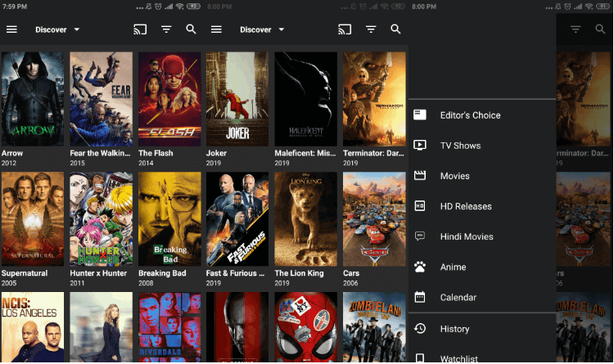The image size is (614, 364).
Task: Open hamburger menu on the Joker poster screen
Action: click(216, 29)
